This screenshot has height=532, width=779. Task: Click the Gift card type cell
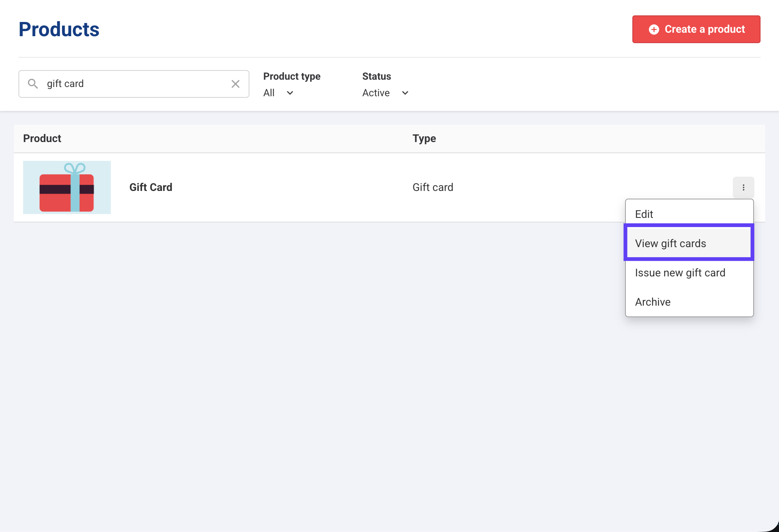click(433, 187)
